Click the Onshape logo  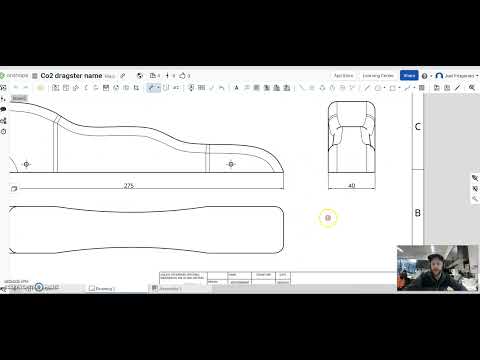pyautogui.click(x=14, y=76)
